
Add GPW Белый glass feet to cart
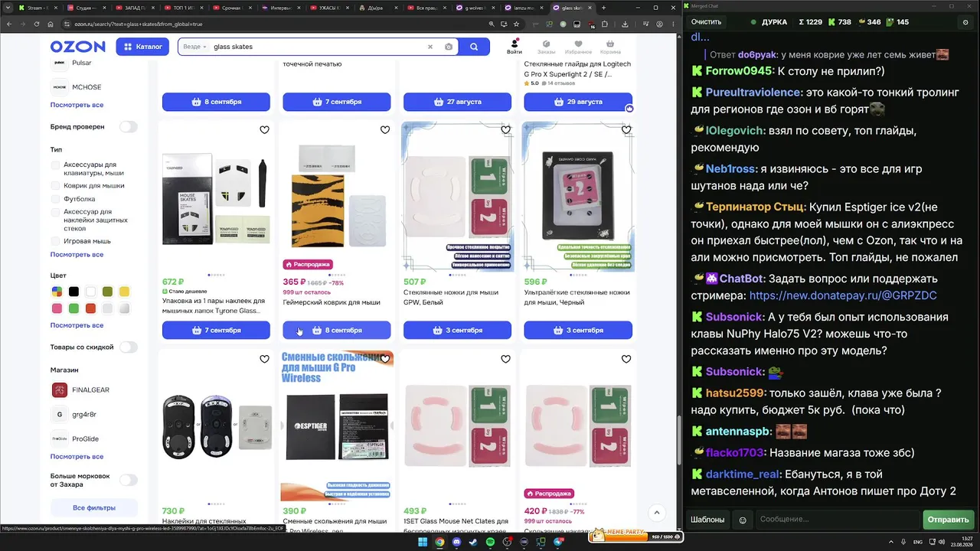coord(457,330)
